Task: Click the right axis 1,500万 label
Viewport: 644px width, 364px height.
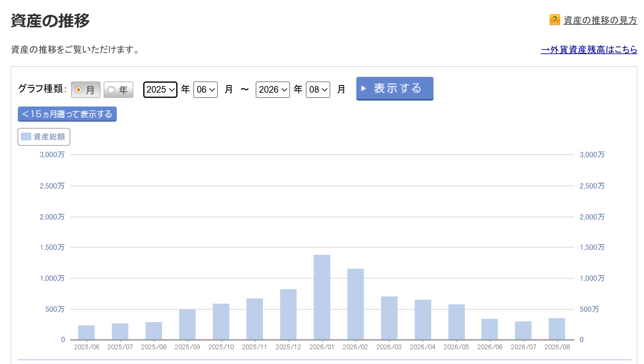Action: point(592,247)
